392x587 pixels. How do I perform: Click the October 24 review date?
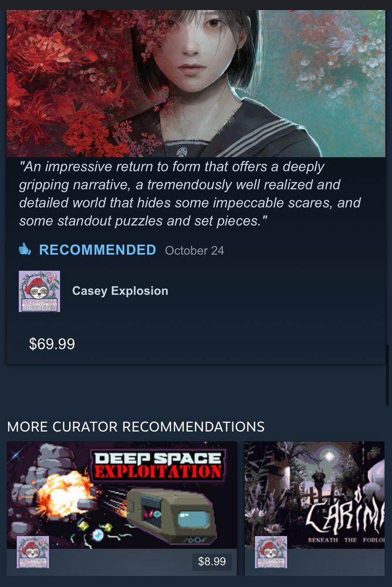194,251
